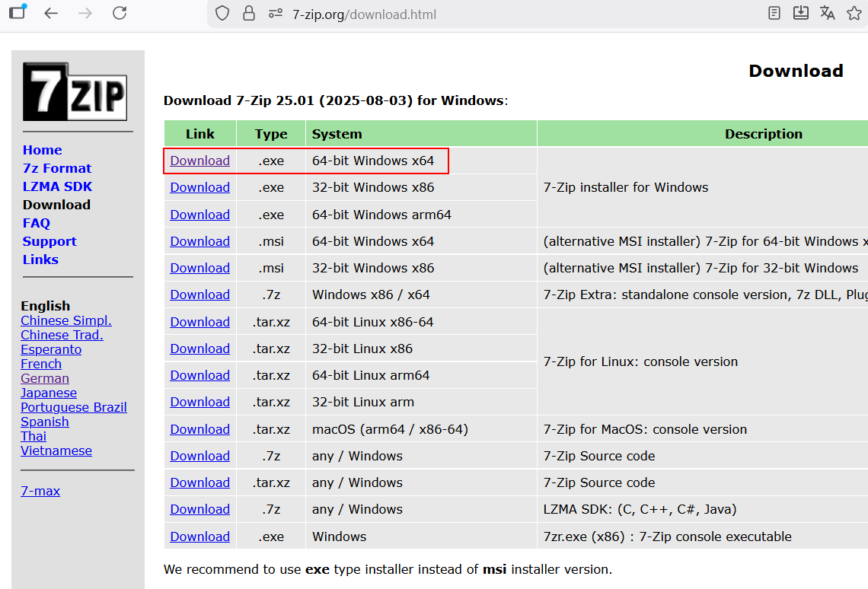Download the 64-bit Windows arm64 .exe installer

click(199, 215)
